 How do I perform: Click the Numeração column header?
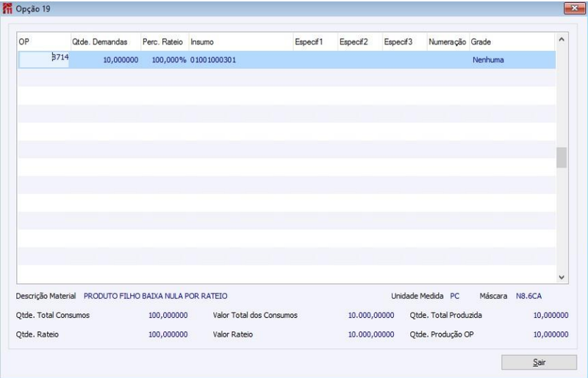(448, 42)
